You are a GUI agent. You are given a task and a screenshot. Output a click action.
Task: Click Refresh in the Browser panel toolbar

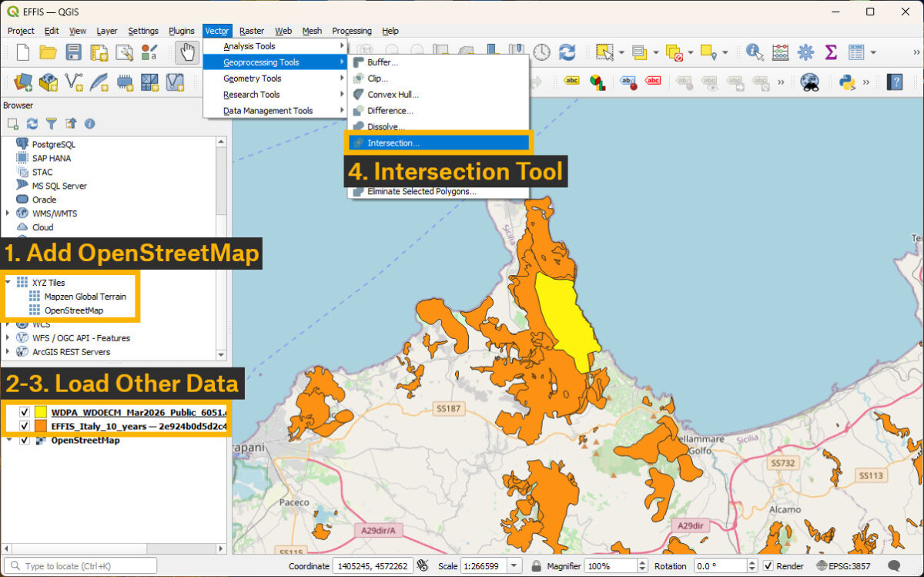32,123
